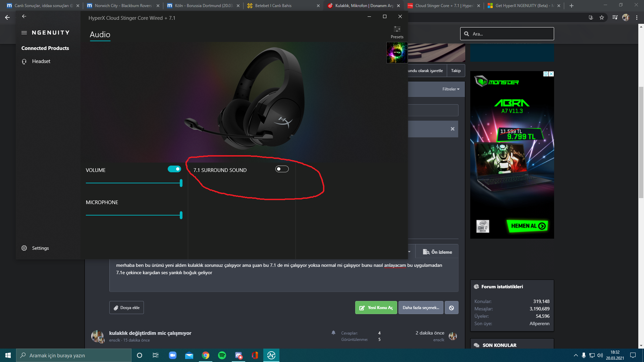The image size is (644, 362).
Task: Click the Yeni Konu Aç button
Action: click(x=376, y=308)
